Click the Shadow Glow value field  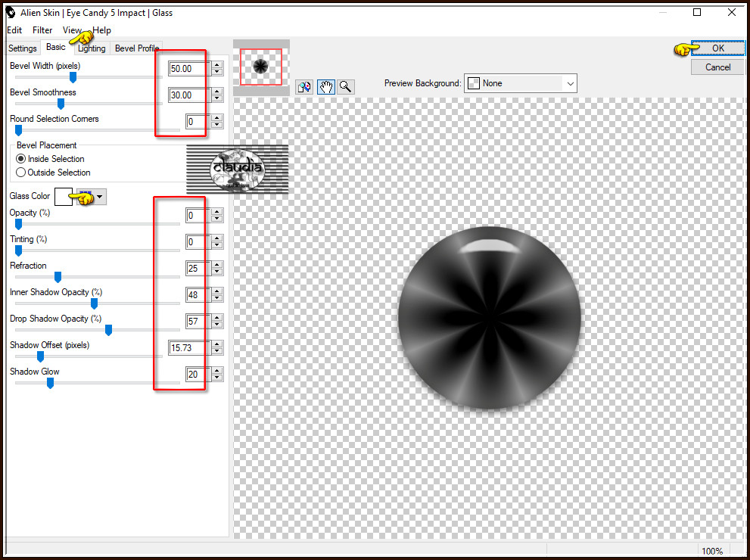pos(198,375)
